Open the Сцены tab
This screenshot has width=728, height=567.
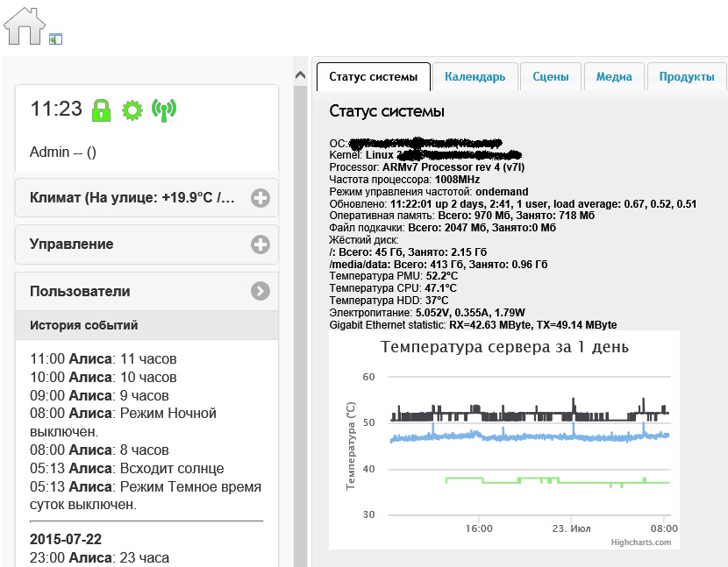(550, 76)
